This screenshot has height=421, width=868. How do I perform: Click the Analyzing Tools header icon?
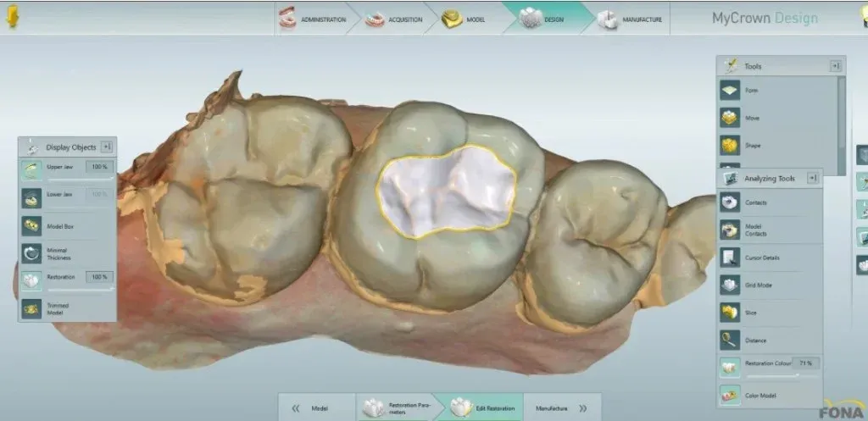point(731,178)
